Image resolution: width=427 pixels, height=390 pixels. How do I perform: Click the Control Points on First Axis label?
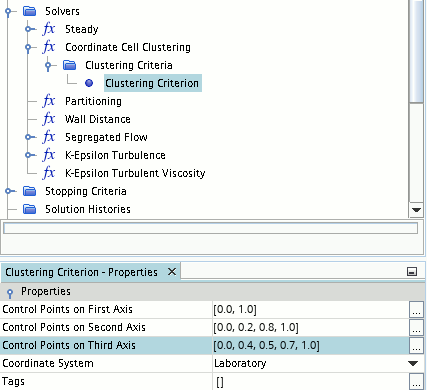(67, 309)
